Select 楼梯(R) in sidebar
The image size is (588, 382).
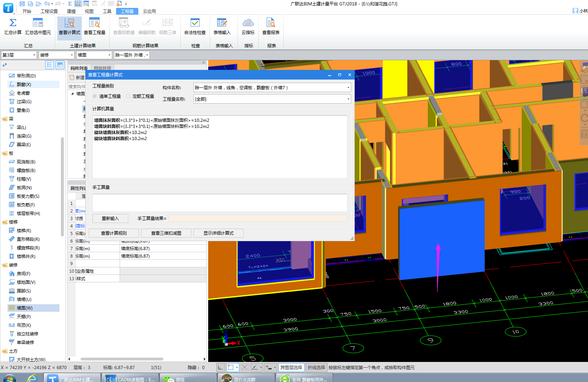24,231
